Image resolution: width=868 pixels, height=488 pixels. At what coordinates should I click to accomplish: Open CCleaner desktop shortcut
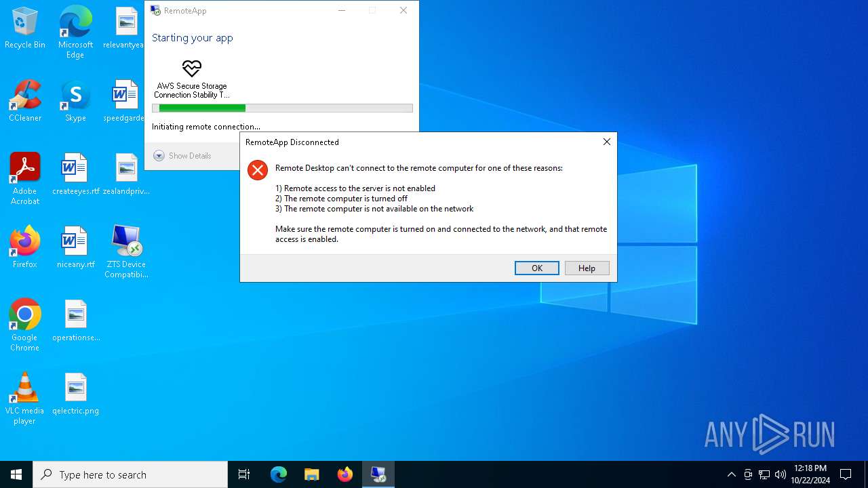click(x=25, y=102)
